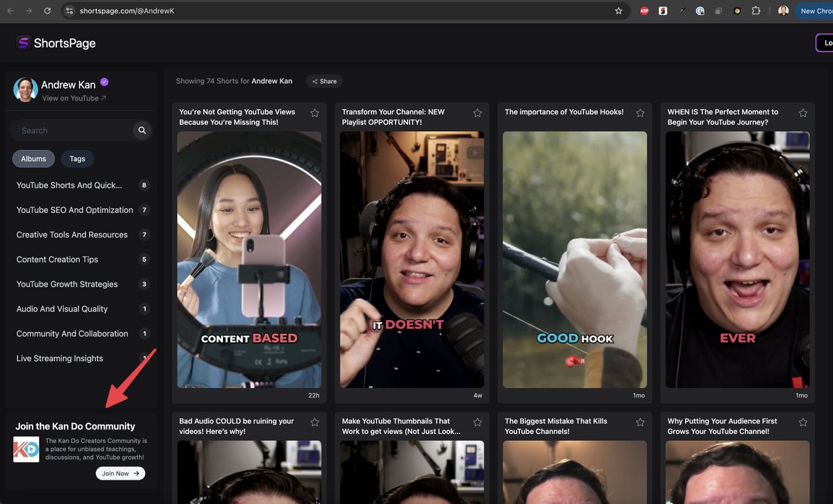Play the 'GOOD HOOK' fishing video thumbnail

575,260
